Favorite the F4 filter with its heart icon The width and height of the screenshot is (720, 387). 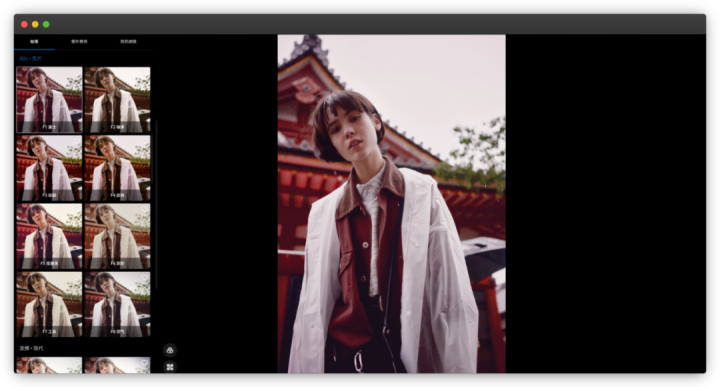(144, 141)
